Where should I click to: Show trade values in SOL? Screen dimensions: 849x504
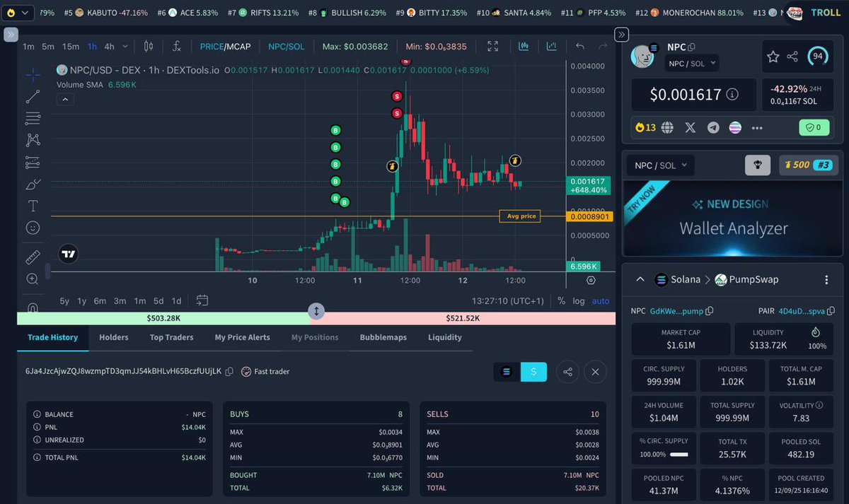pos(506,372)
